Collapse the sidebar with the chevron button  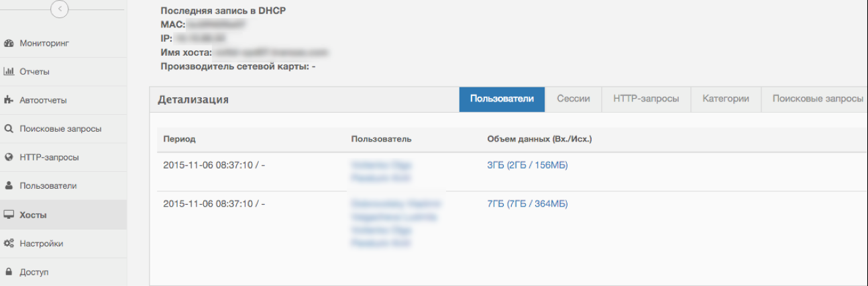[x=60, y=9]
